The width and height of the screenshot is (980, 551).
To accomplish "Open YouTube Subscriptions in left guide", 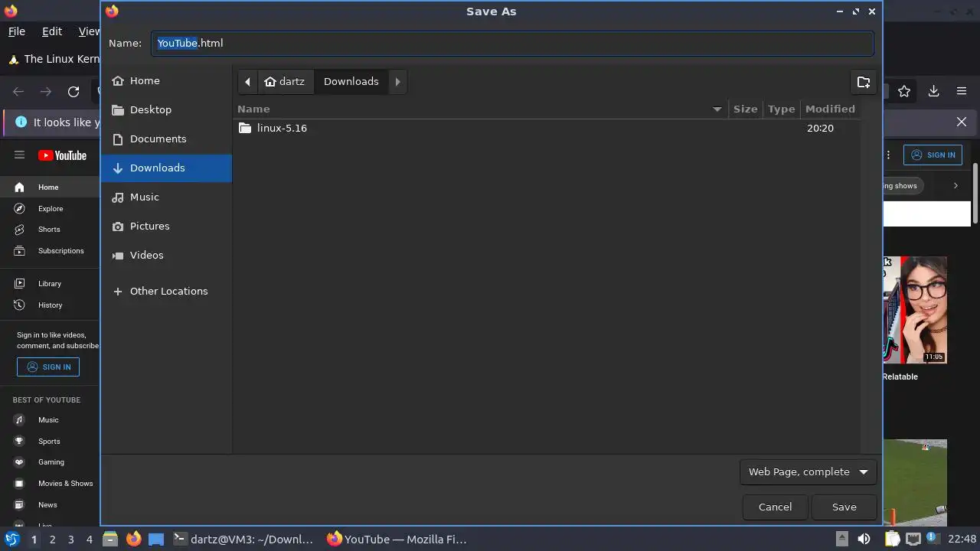I will pyautogui.click(x=50, y=251).
